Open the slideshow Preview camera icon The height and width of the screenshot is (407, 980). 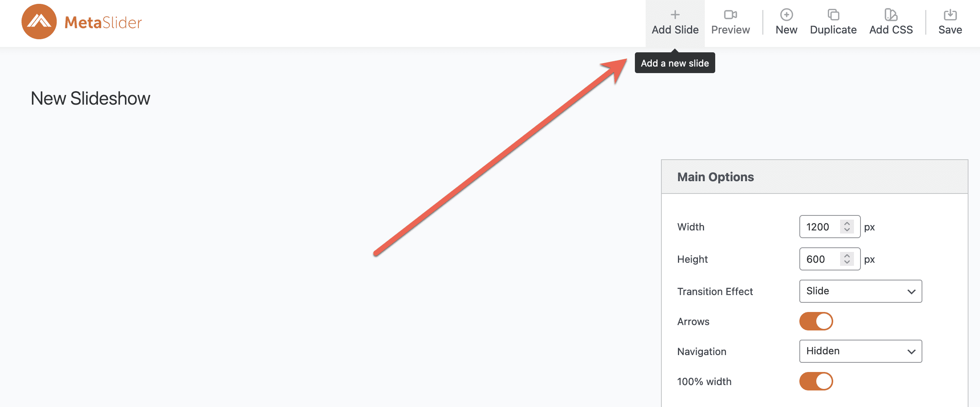point(730,15)
